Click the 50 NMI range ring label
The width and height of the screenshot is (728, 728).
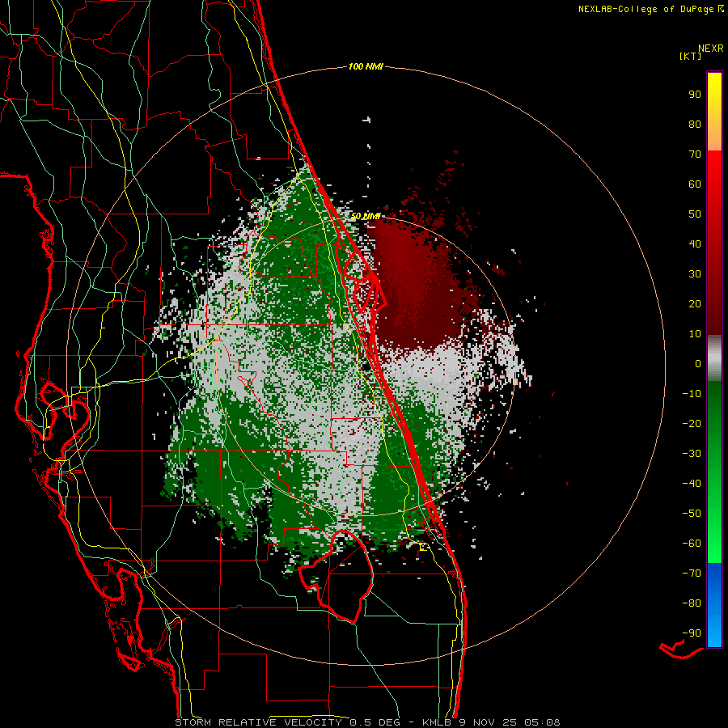coord(365,216)
